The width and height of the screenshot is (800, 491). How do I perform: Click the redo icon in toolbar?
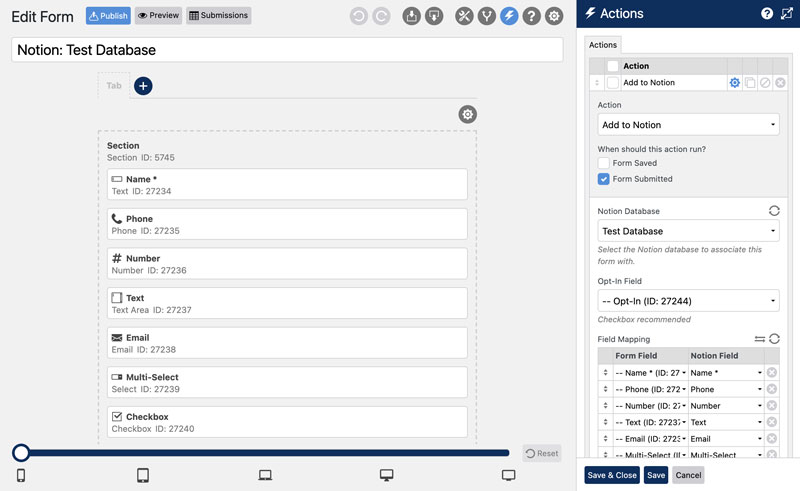(381, 16)
